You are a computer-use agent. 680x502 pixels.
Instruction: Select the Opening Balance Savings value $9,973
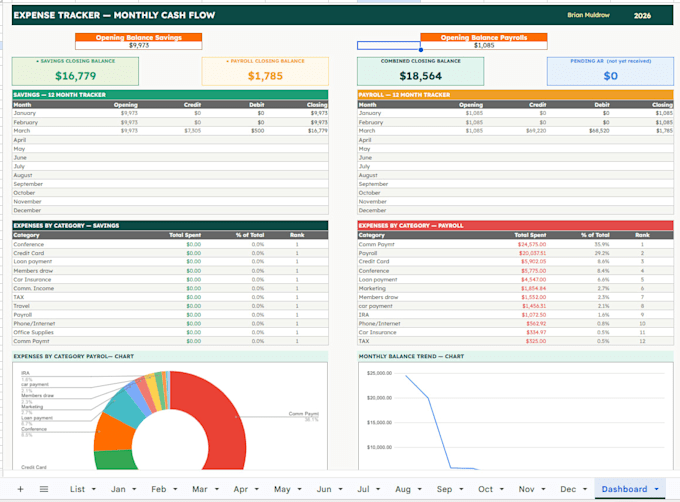coord(139,46)
